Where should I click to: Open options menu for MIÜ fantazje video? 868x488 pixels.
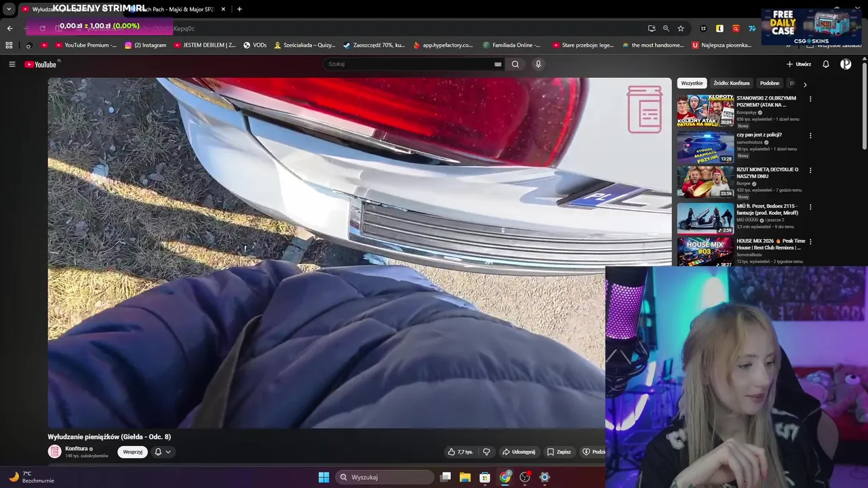(x=810, y=207)
